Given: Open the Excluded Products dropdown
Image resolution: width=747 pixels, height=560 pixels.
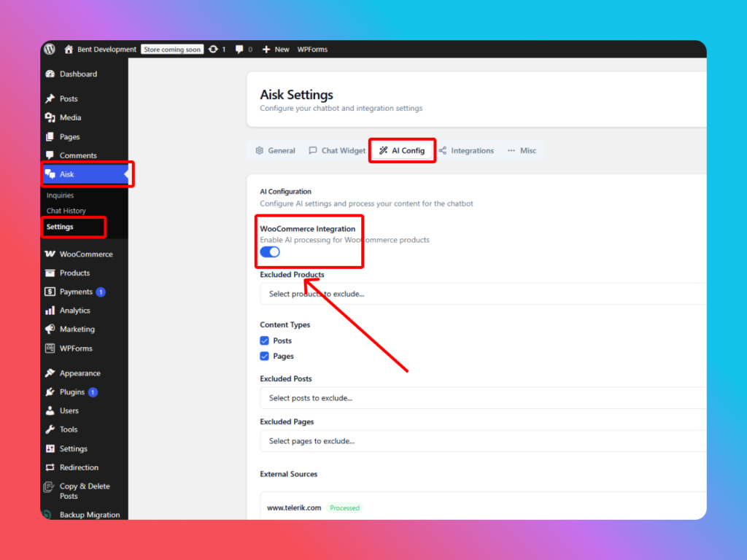Looking at the screenshot, I should pos(481,294).
